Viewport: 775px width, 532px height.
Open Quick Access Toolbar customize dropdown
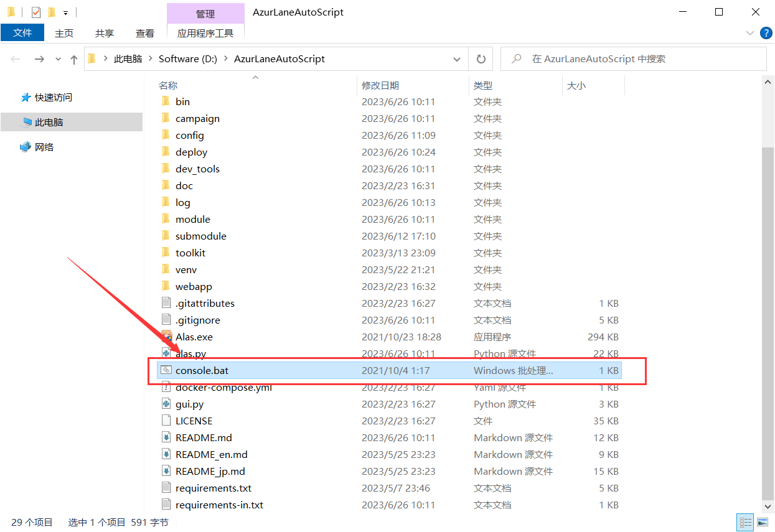coord(65,12)
